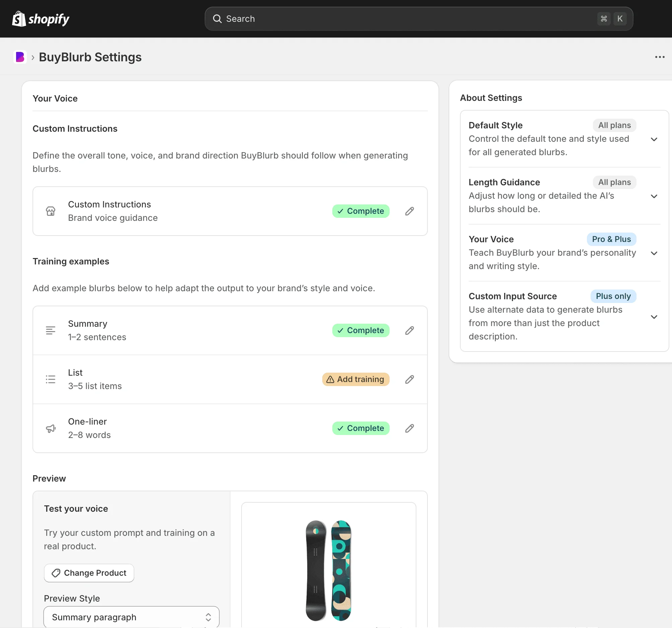This screenshot has width=672, height=628.
Task: Click Complete badge on Summary row
Action: coord(361,330)
